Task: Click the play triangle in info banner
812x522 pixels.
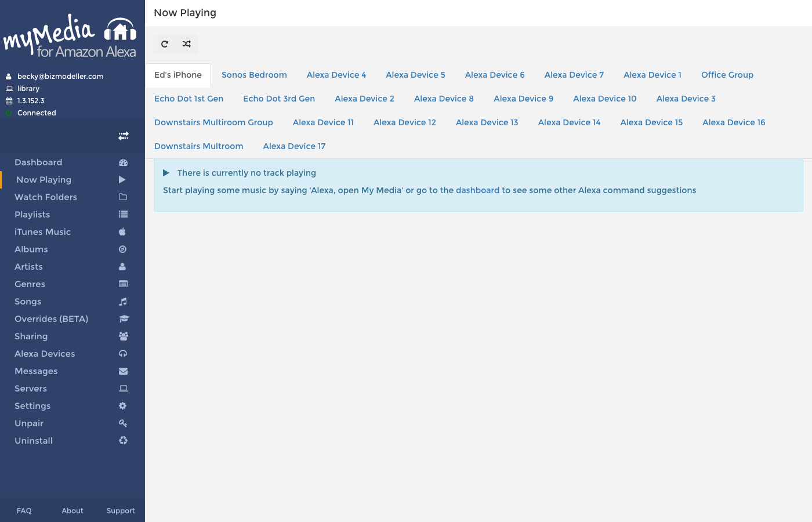Action: point(166,173)
